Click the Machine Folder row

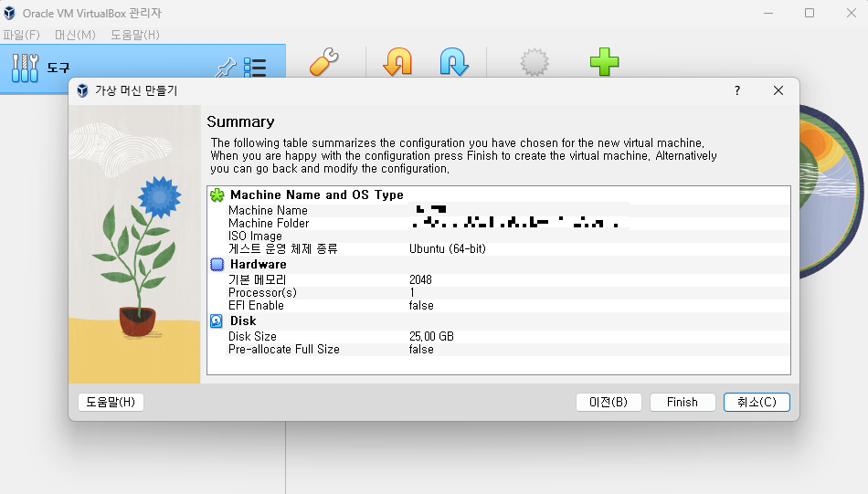[x=499, y=224]
